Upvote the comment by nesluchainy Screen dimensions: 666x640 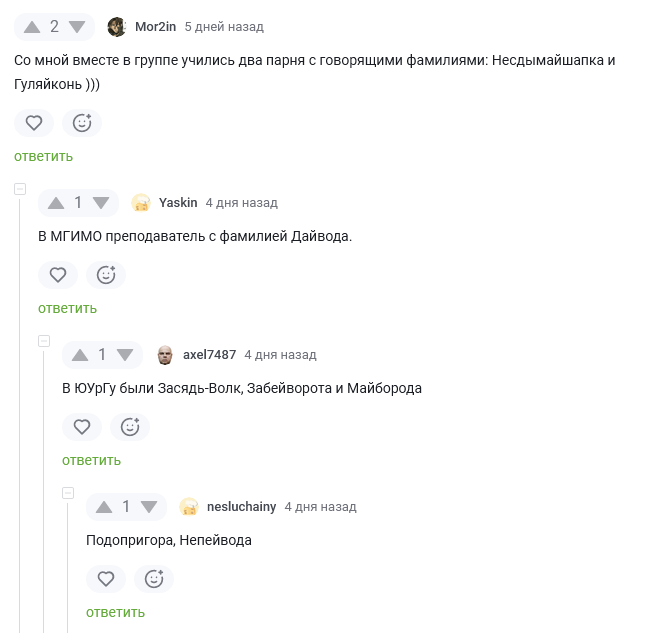point(105,507)
